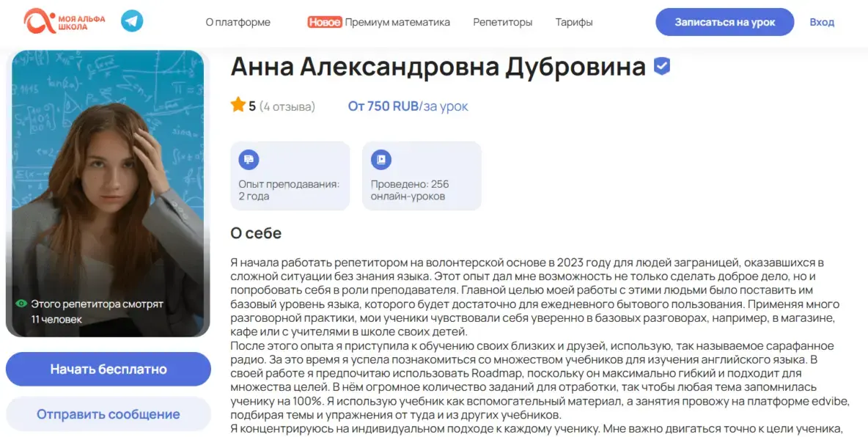Click the gold rating star icon
868x437 pixels.
pyautogui.click(x=238, y=106)
